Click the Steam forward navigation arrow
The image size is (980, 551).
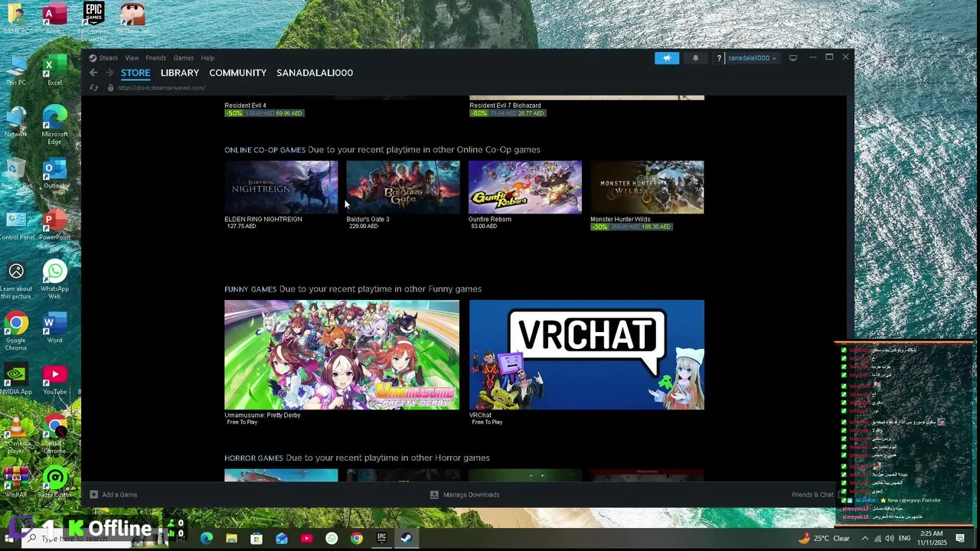click(109, 73)
